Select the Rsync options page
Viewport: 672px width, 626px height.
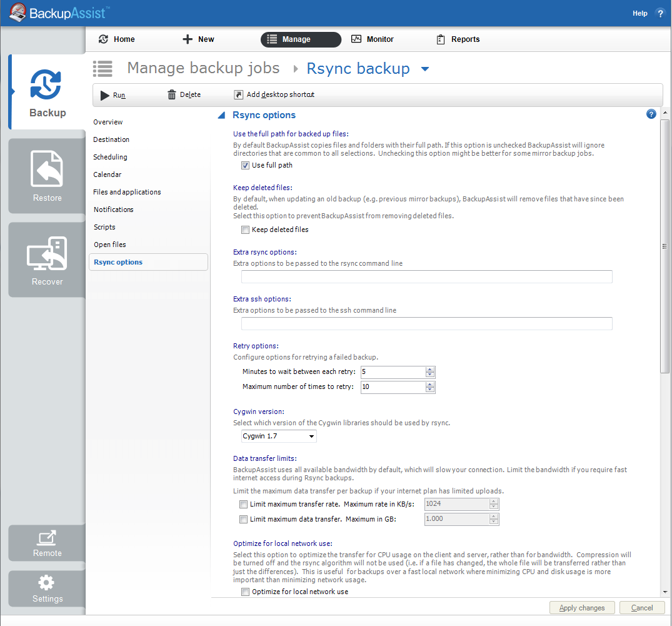(x=148, y=262)
